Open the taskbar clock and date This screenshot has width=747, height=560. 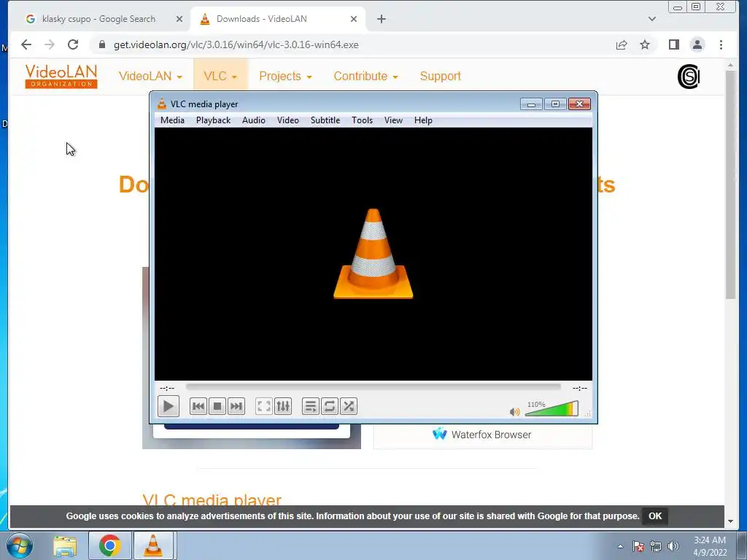coord(709,546)
